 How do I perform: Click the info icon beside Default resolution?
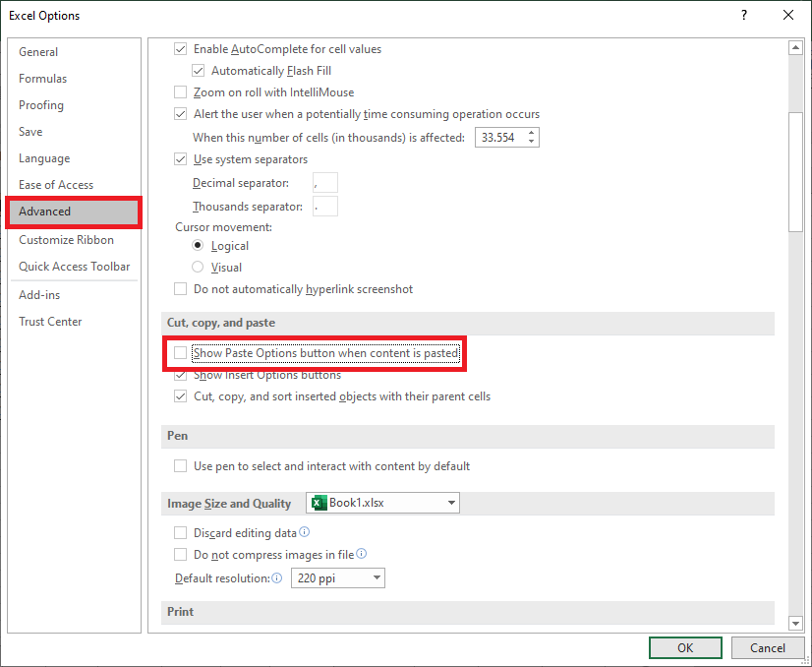coord(277,577)
